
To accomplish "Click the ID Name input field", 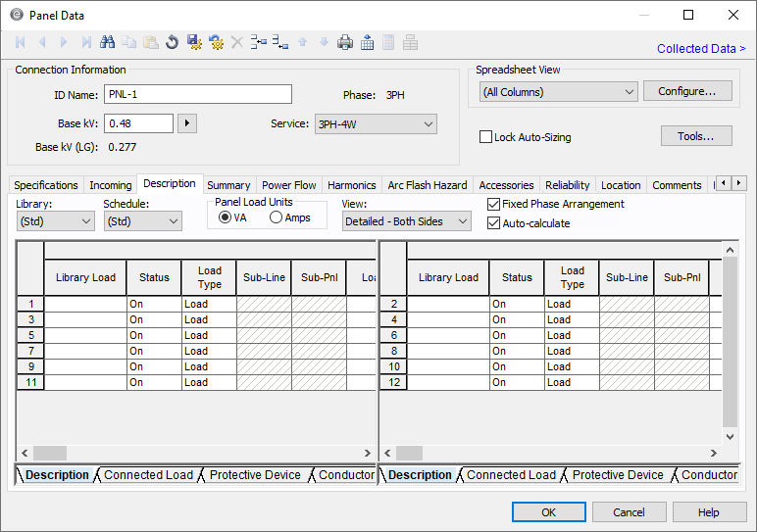I will 198,94.
